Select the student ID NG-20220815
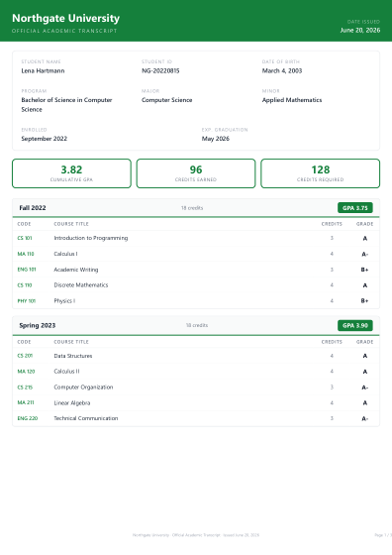The image size is (392, 555). (x=160, y=70)
